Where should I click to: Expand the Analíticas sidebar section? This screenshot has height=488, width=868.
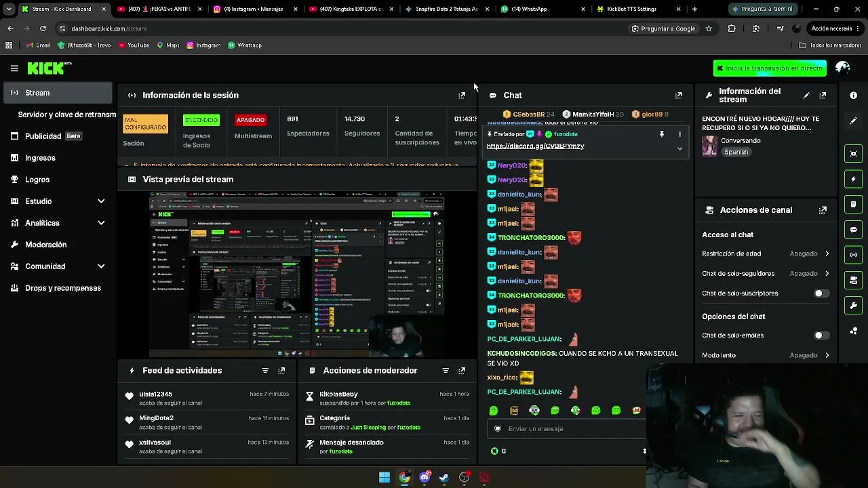click(101, 223)
